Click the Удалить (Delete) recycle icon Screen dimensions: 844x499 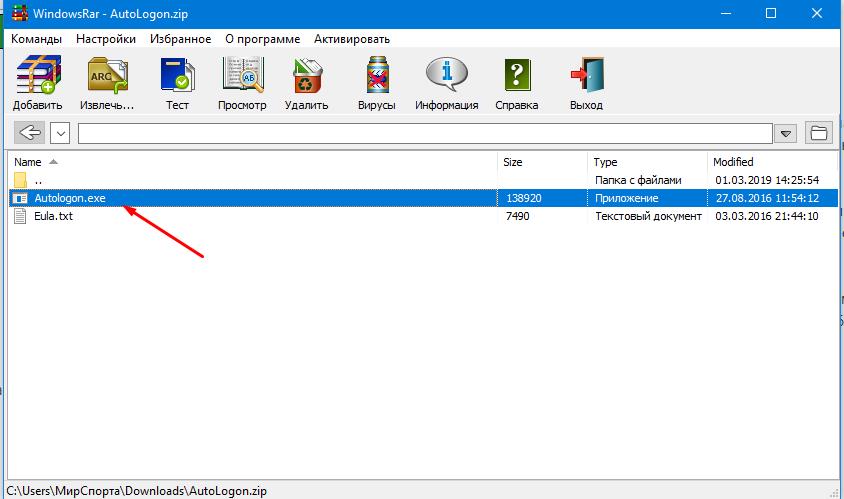click(x=307, y=75)
